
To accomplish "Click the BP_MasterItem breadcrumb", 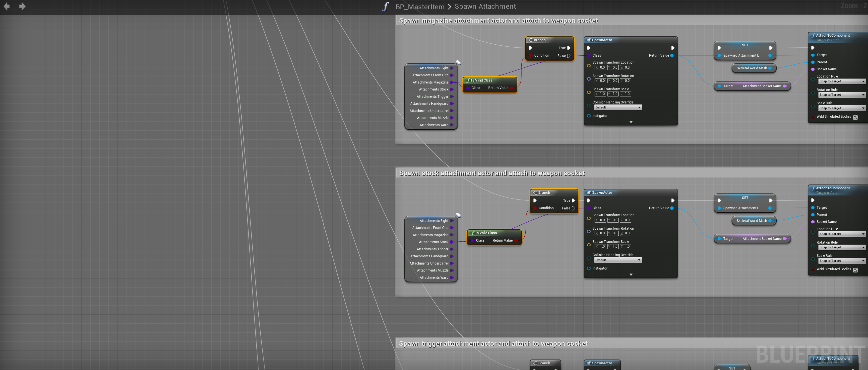I will (420, 6).
